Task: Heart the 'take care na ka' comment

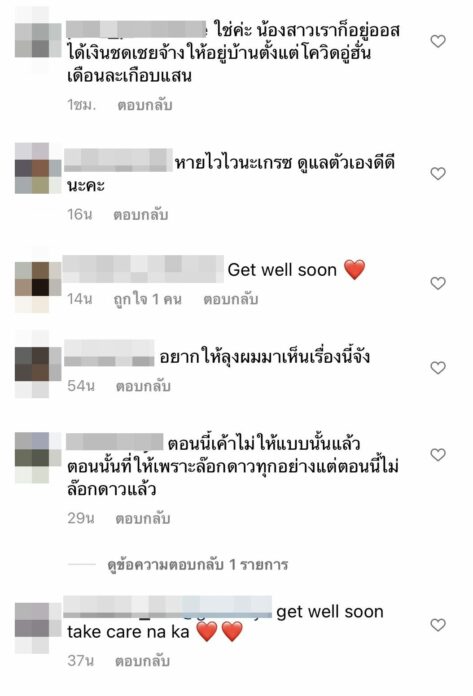Action: [438, 625]
